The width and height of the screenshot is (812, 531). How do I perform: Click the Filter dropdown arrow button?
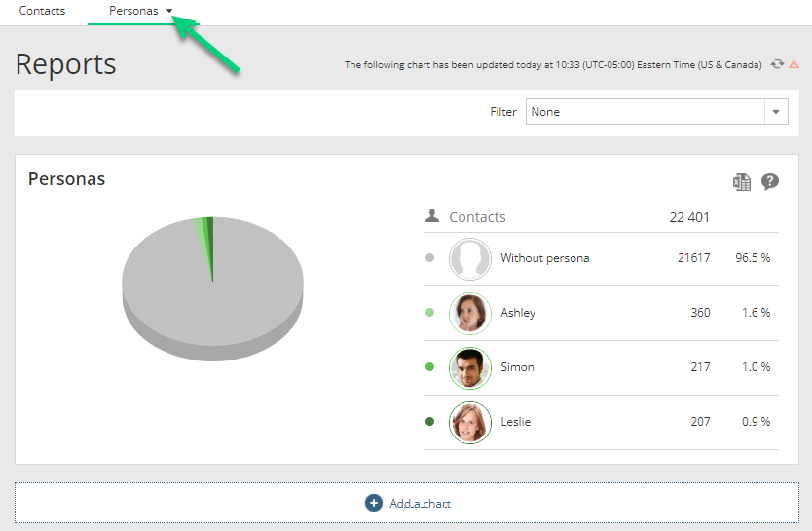coord(776,112)
